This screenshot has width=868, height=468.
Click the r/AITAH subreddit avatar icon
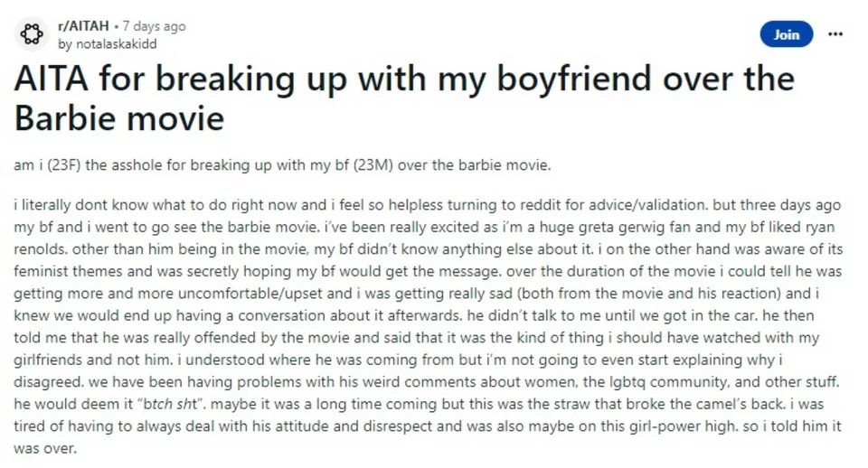coord(32,34)
